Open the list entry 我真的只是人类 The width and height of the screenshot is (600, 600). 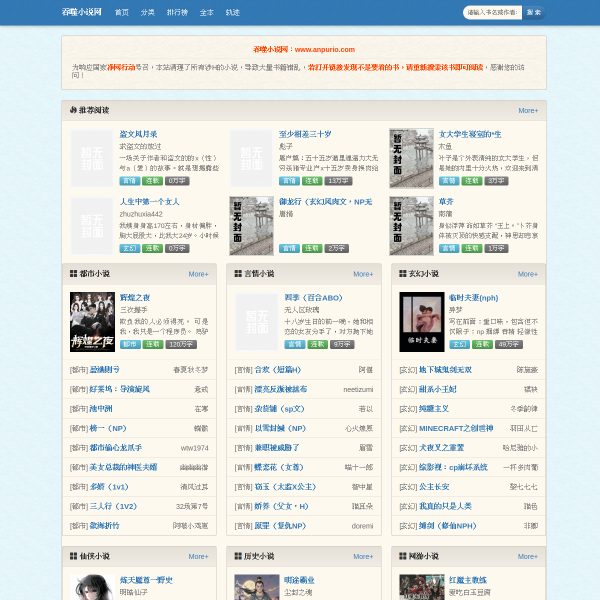[445, 506]
